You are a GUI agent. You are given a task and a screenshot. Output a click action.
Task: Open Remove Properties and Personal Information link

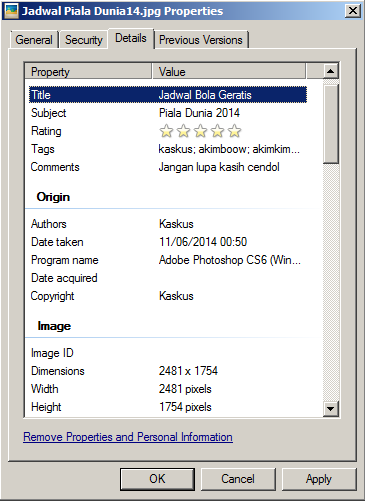128,437
